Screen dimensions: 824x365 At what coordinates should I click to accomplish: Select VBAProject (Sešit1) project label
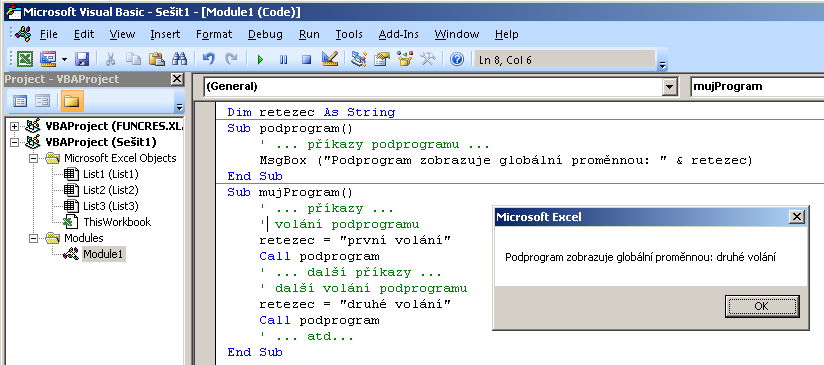pos(101,142)
